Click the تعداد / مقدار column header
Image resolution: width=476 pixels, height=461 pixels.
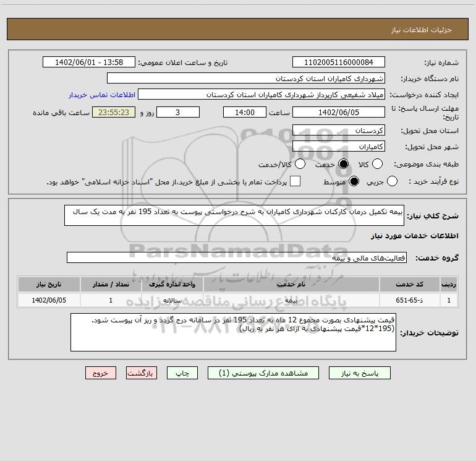tap(111, 285)
